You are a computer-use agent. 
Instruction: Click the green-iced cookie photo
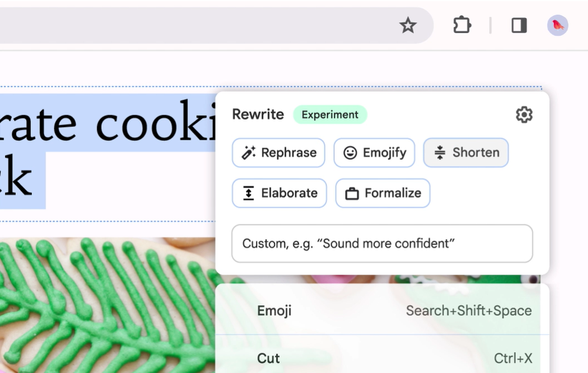[106, 305]
